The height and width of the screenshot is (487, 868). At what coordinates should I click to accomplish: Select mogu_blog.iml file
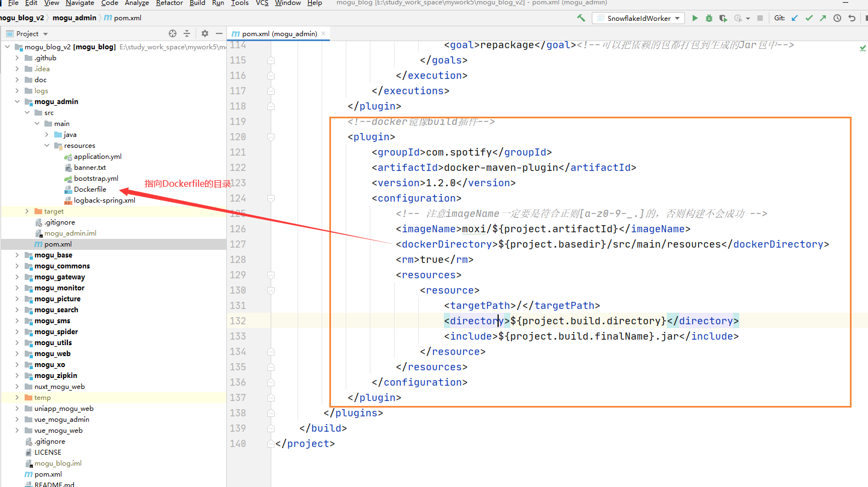(58, 463)
